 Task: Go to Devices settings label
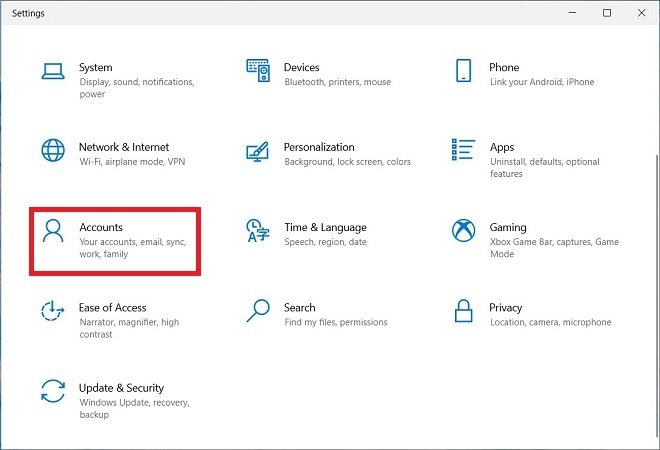point(301,67)
